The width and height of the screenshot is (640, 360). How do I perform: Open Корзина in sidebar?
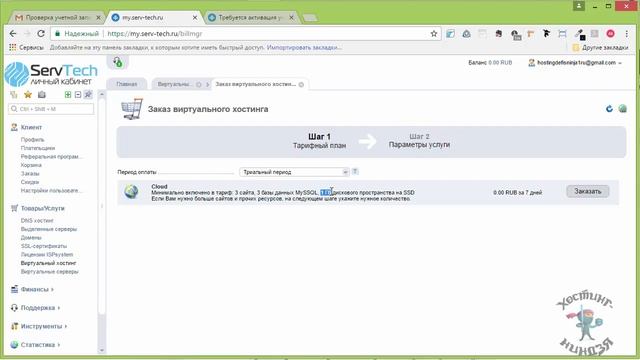[31, 165]
